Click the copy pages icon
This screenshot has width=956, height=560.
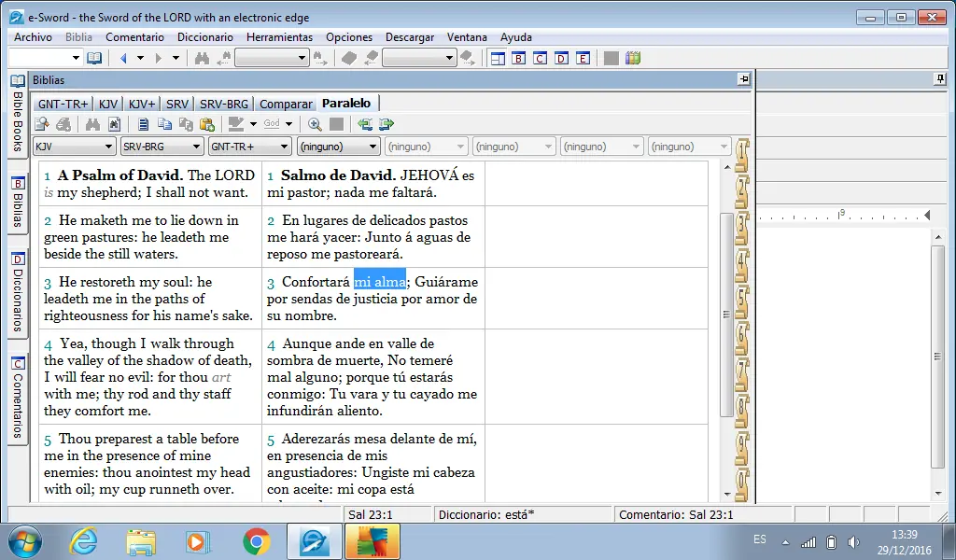tap(164, 124)
